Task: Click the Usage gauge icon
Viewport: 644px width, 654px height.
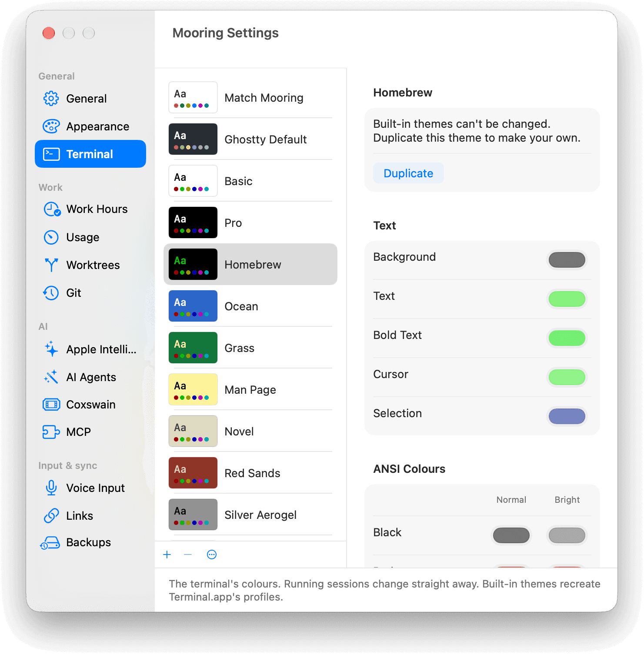Action: pos(51,237)
